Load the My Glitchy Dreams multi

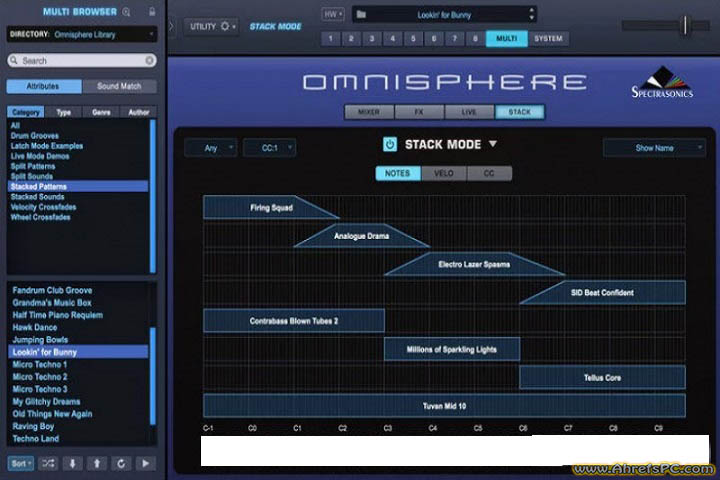click(x=78, y=401)
